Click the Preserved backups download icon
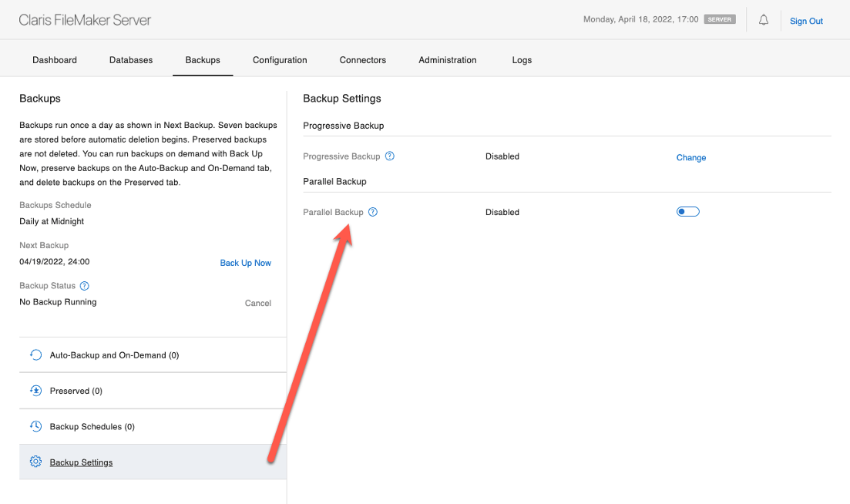Image resolution: width=850 pixels, height=504 pixels. click(35, 391)
